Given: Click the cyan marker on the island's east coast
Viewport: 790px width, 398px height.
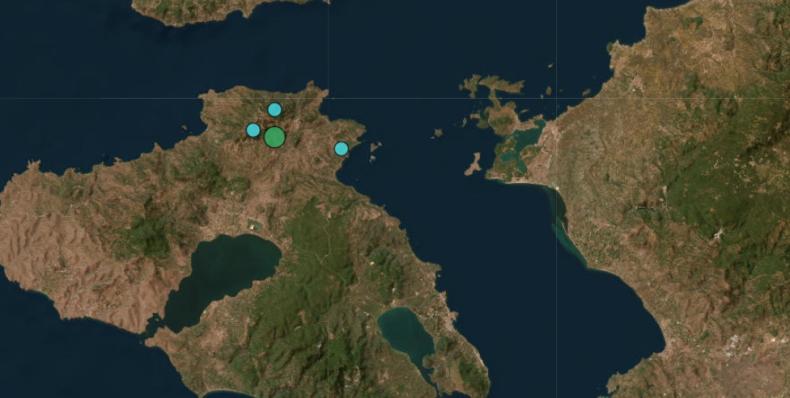Looking at the screenshot, I should tap(342, 149).
